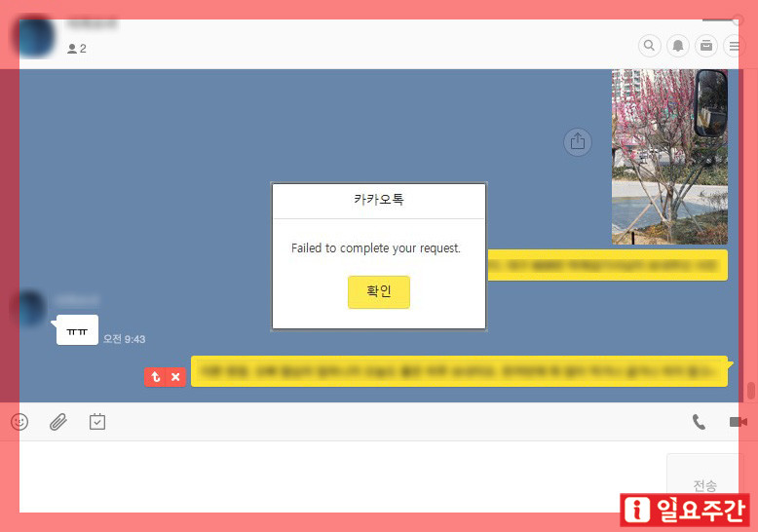Start a voice call with phone icon
758x532 pixels.
pos(699,422)
